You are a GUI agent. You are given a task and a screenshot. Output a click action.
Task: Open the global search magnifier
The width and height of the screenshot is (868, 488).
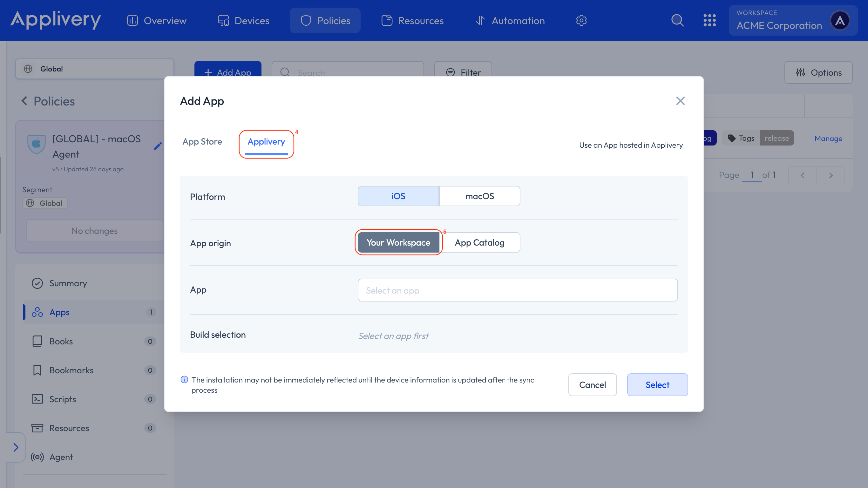[678, 20]
